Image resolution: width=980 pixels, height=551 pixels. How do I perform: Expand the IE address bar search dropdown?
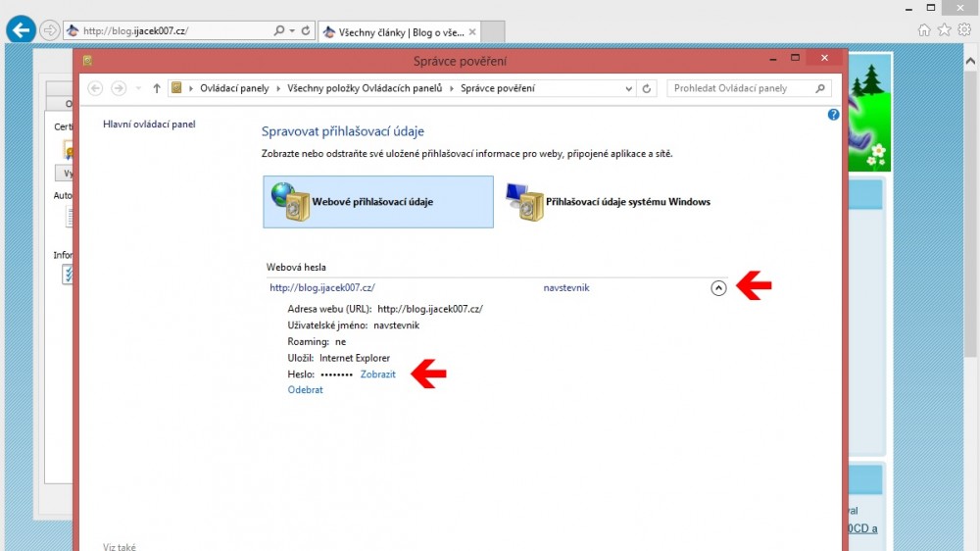pyautogui.click(x=291, y=30)
